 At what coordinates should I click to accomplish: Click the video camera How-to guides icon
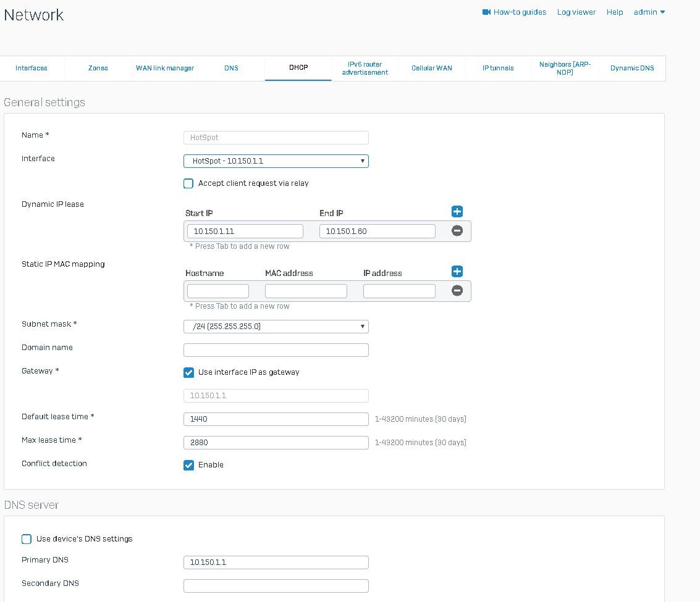(486, 12)
